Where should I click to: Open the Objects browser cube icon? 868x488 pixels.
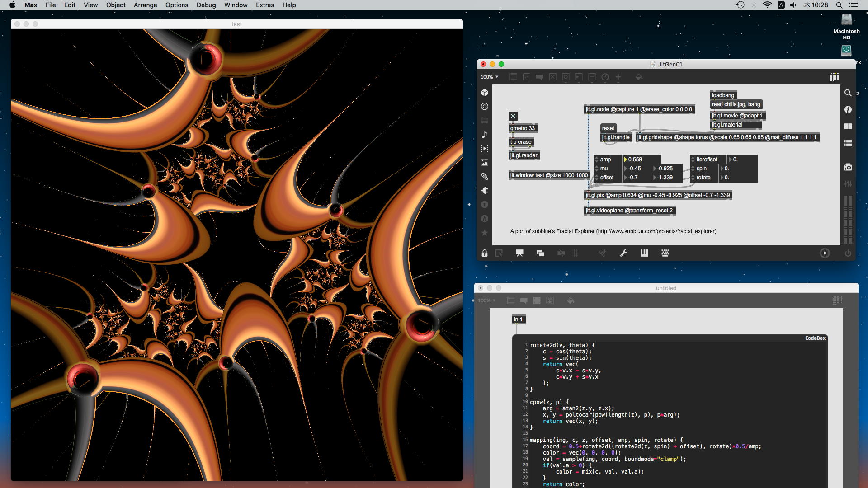tap(485, 93)
